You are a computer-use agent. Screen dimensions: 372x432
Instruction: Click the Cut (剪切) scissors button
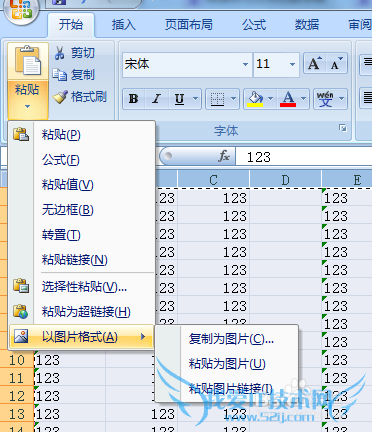tap(74, 53)
